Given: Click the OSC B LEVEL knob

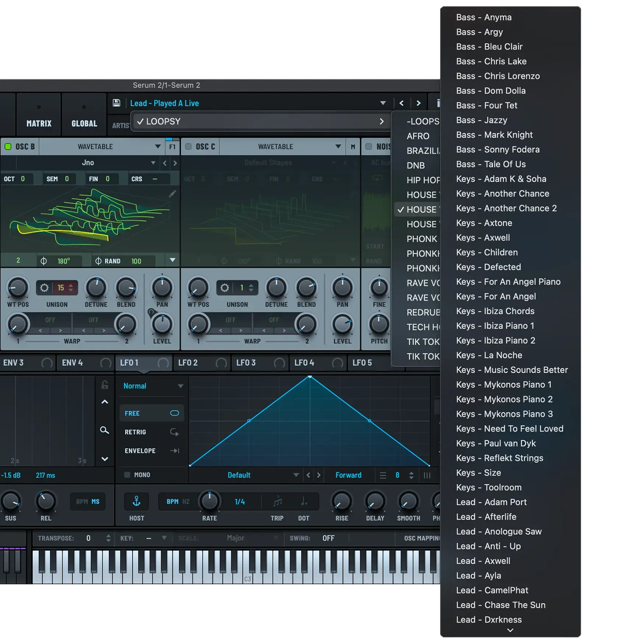Looking at the screenshot, I should pyautogui.click(x=162, y=325).
